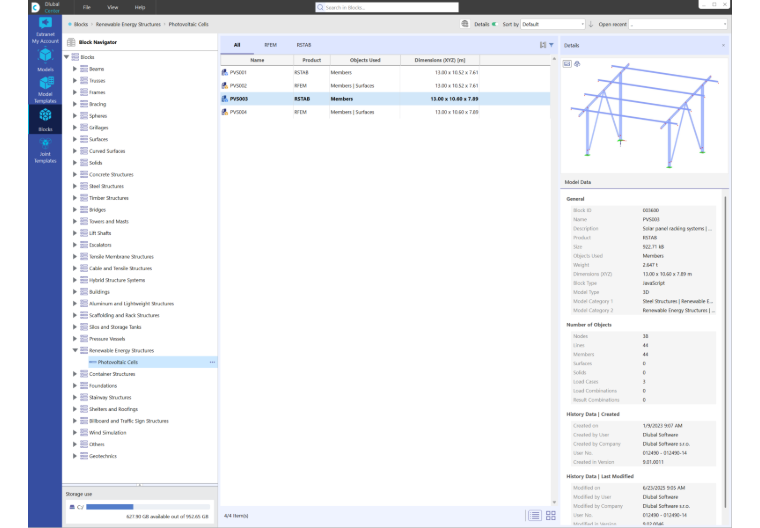Select the PVS004 row name
This screenshot has height=528, width=760.
point(238,112)
